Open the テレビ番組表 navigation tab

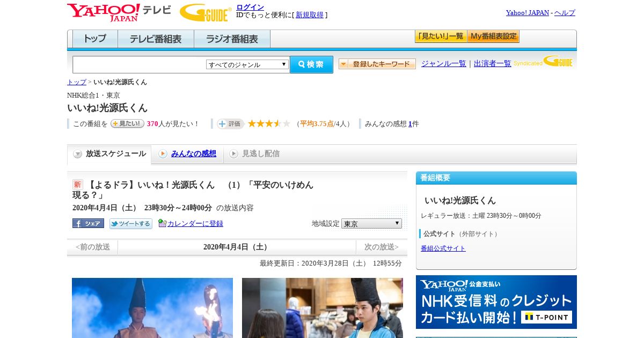(x=156, y=39)
